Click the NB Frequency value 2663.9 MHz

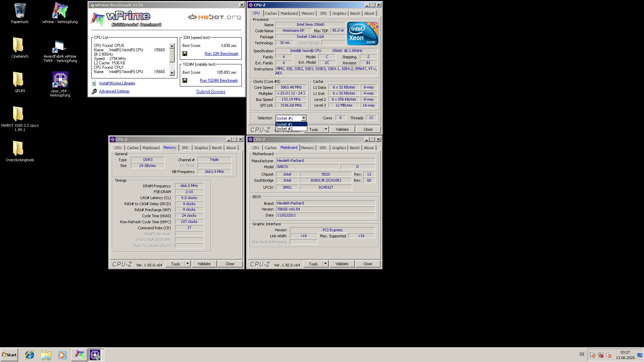[x=214, y=172]
